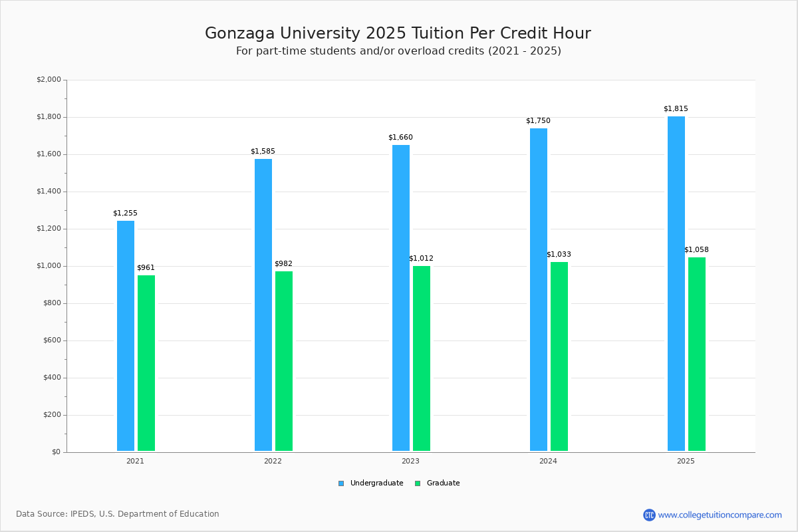Click the $1,058 data label
Screen dimensions: 798x532
point(696,250)
